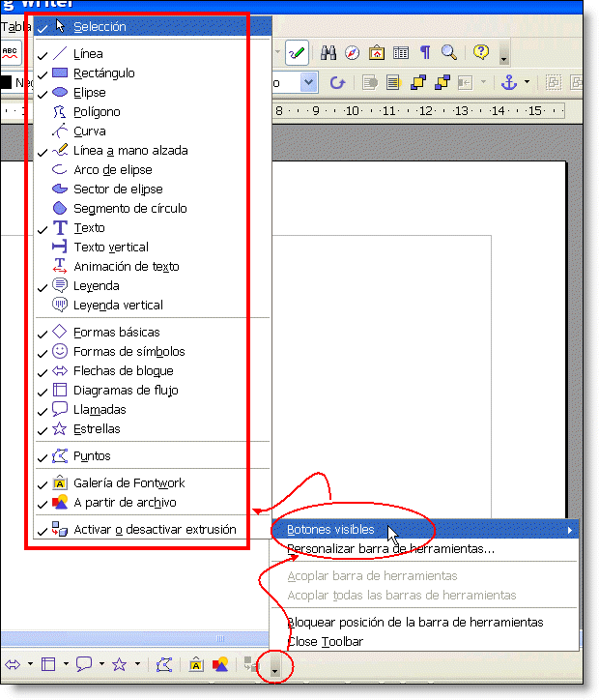Expand the Callouts shape dropdown arrow
The height and width of the screenshot is (700, 599).
(x=101, y=664)
